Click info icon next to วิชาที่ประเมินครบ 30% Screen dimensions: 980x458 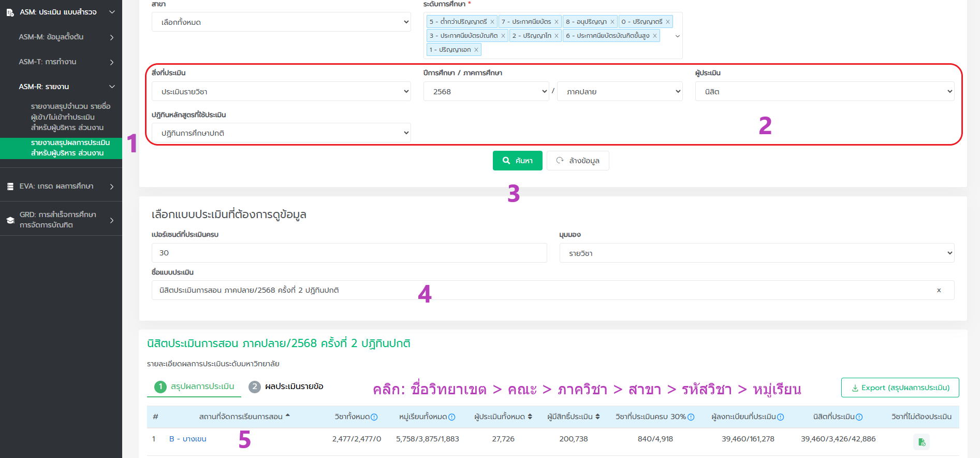pos(691,417)
